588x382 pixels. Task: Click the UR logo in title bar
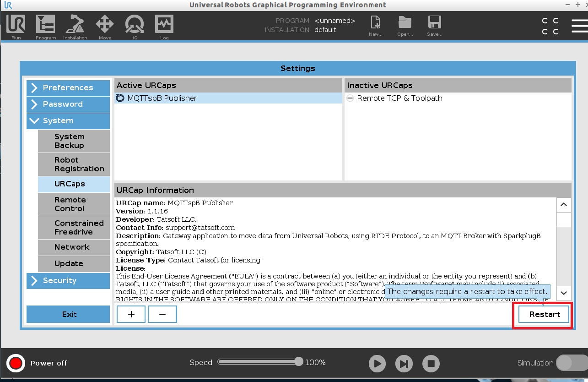click(x=8, y=5)
